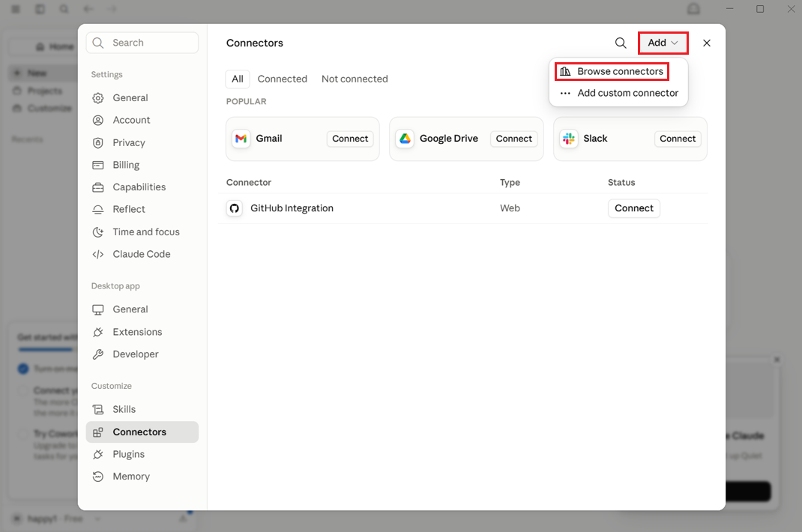Click Home in the background window

[x=55, y=46]
